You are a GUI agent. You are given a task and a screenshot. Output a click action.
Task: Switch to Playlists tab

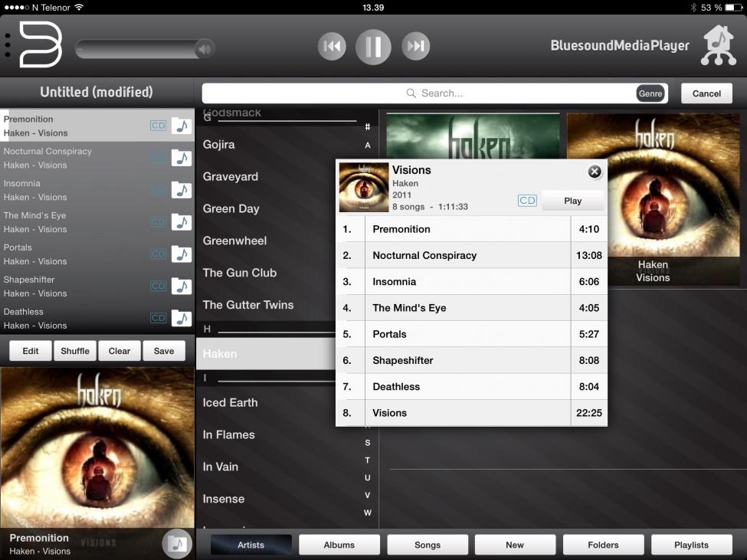(691, 545)
